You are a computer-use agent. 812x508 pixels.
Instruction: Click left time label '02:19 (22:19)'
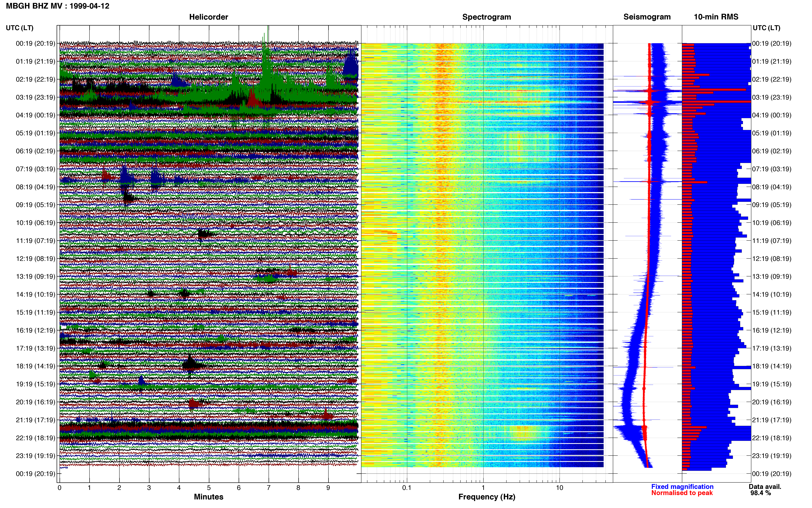point(36,79)
